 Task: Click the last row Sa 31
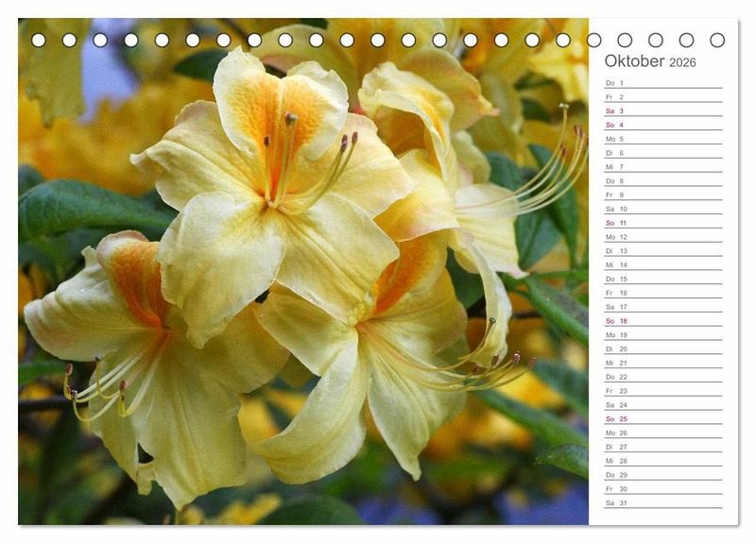click(x=662, y=503)
